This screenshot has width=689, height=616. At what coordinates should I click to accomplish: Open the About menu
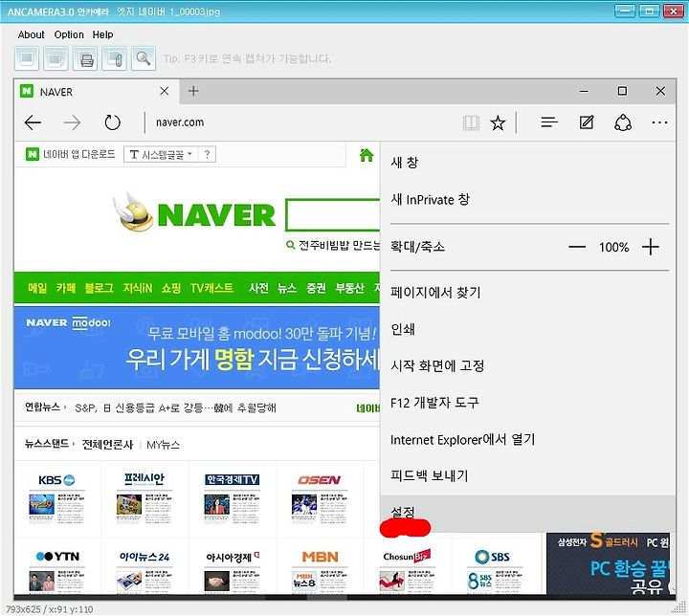tap(32, 34)
